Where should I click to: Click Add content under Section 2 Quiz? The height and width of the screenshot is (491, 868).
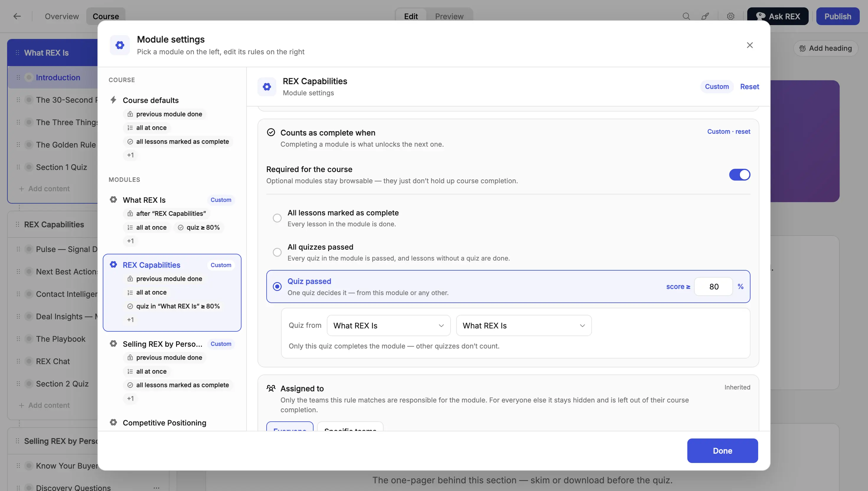click(x=44, y=405)
